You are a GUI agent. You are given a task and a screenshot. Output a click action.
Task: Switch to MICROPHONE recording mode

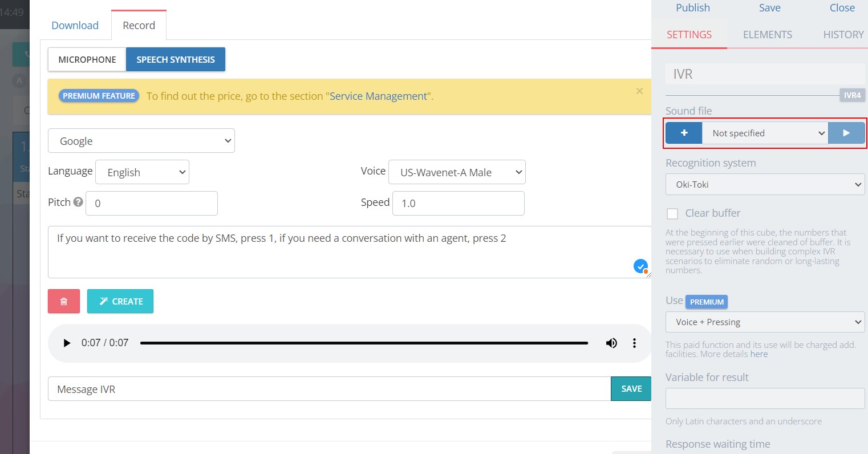pyautogui.click(x=87, y=59)
